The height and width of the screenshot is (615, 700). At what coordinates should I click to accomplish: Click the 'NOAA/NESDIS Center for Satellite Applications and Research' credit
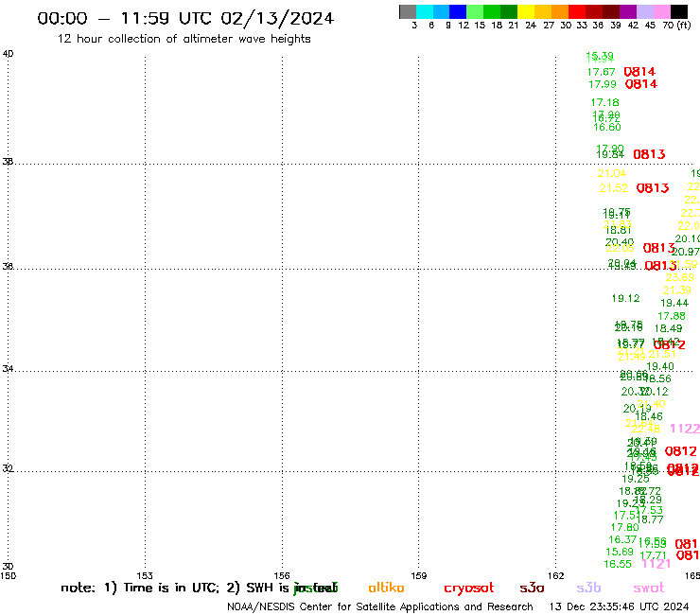[x=380, y=606]
